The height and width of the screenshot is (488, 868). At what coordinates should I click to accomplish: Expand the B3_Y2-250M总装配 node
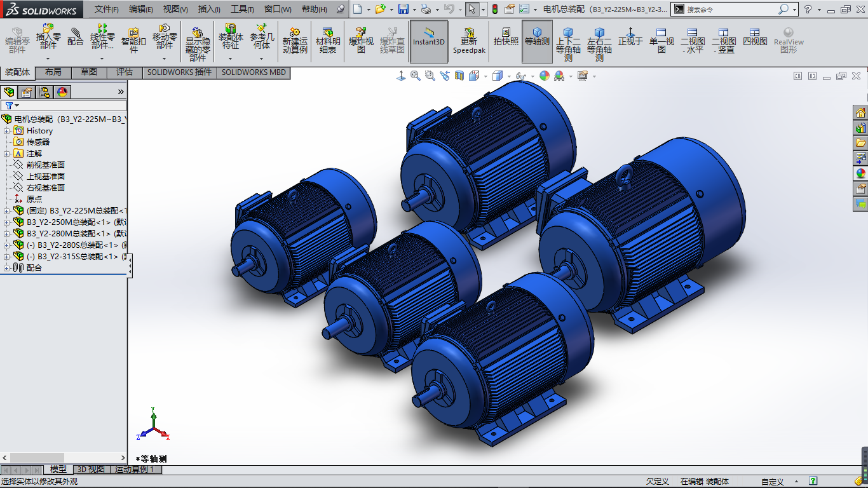(7, 222)
